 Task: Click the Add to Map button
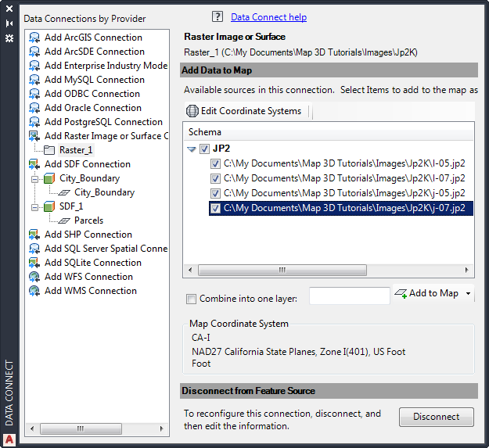(x=427, y=293)
